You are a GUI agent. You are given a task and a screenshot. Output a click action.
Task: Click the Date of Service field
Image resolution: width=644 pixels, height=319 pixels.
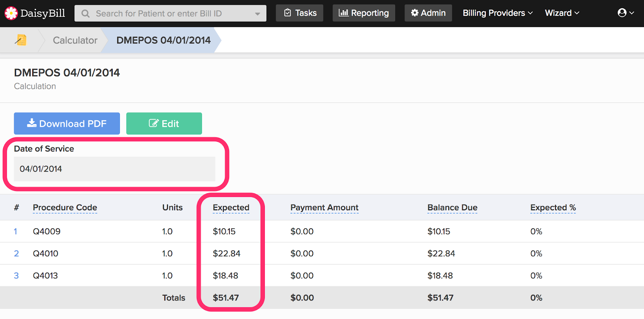115,169
